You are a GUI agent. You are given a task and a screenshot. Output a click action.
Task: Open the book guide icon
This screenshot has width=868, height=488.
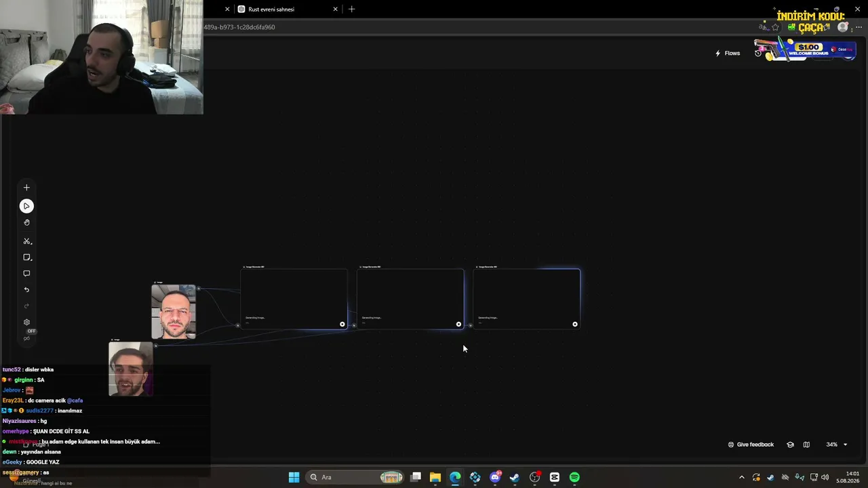[x=806, y=445]
